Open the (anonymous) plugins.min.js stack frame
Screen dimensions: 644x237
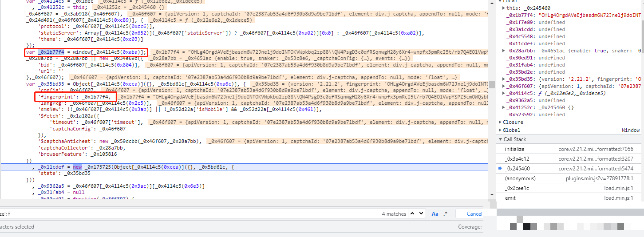coord(520,178)
